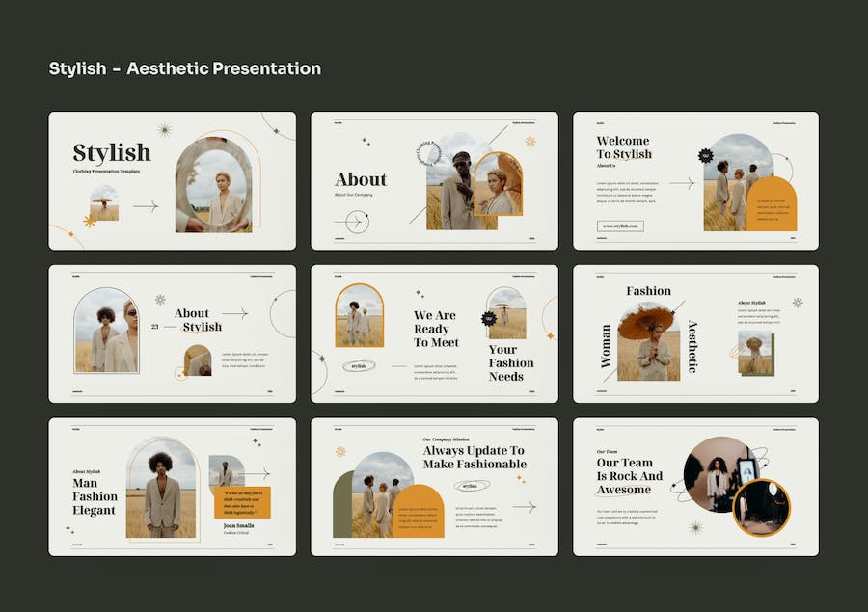Select the circular team photo with orange border
This screenshot has width=868, height=612.
pyautogui.click(x=761, y=507)
